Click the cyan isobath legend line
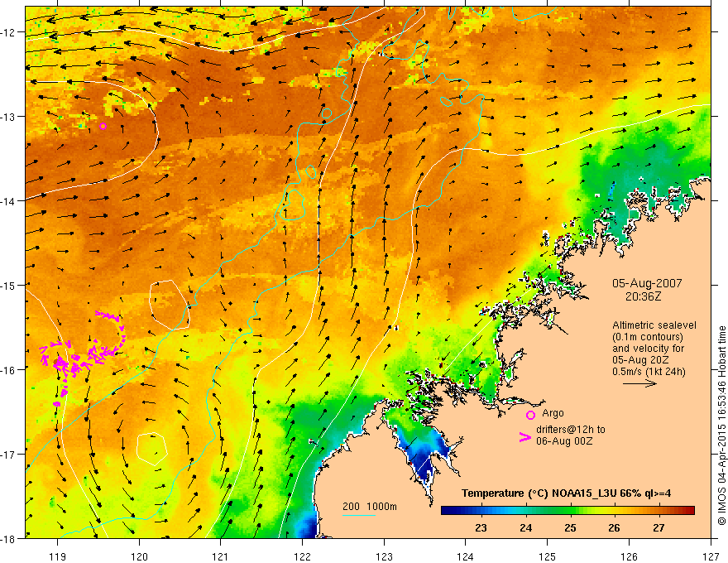 pyautogui.click(x=359, y=515)
